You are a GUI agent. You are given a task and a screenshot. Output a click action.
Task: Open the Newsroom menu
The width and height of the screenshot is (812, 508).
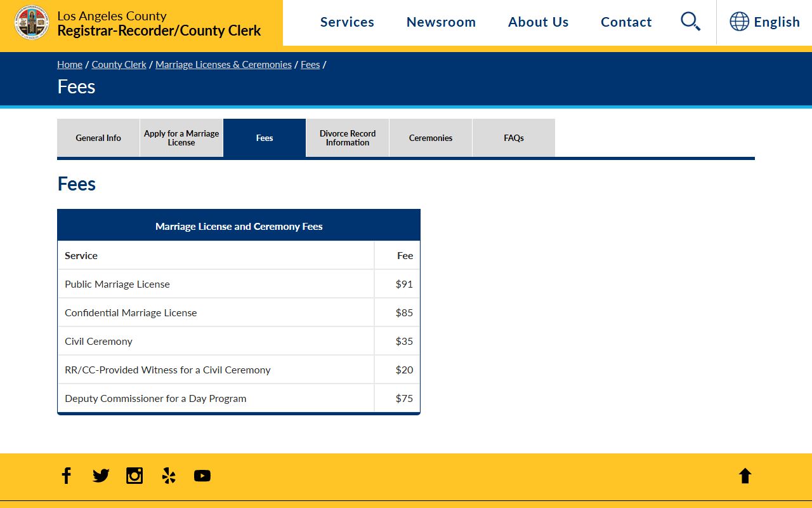coord(441,22)
